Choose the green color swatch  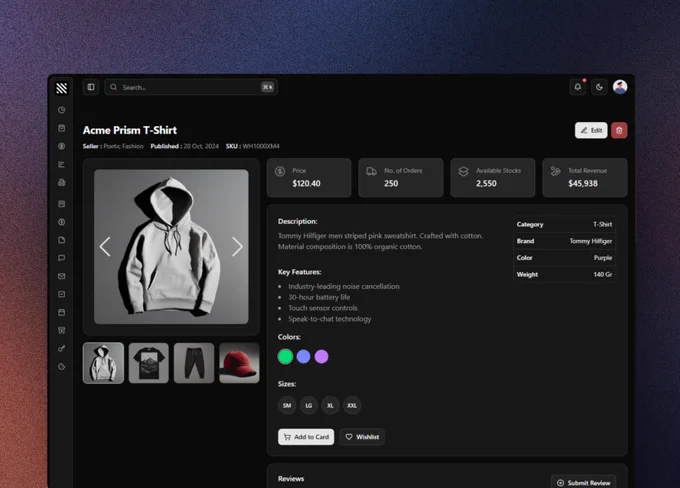click(285, 357)
